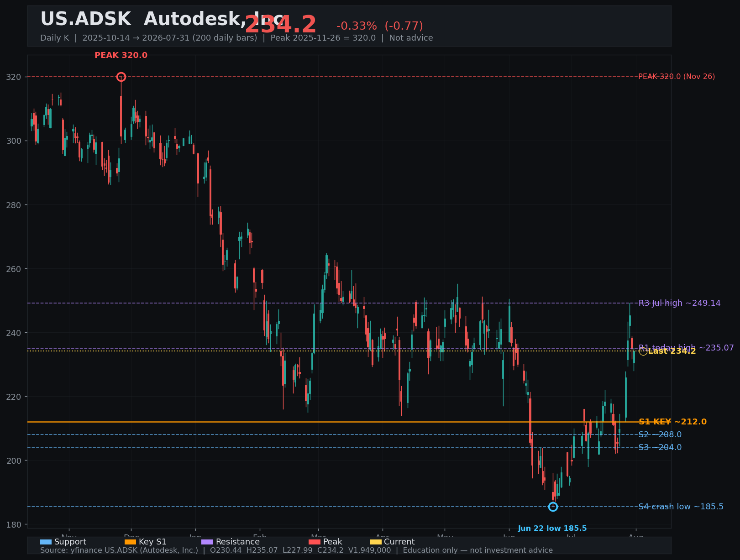
Task: Click the 'R1 today high ~235.07' label
Action: [686, 348]
